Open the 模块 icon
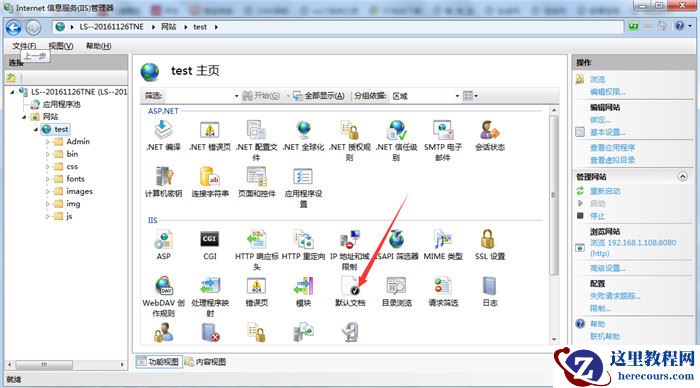The image size is (700, 388). pyautogui.click(x=303, y=286)
